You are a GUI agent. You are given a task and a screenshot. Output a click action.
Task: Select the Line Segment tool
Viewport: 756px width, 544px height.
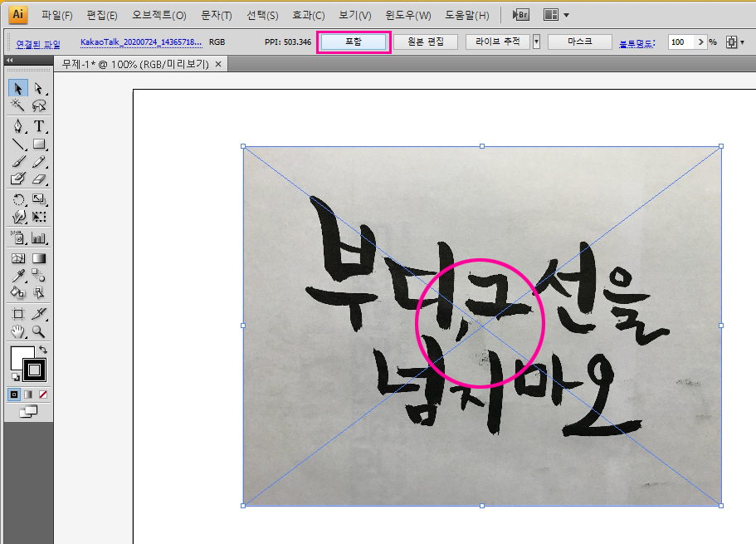18,144
